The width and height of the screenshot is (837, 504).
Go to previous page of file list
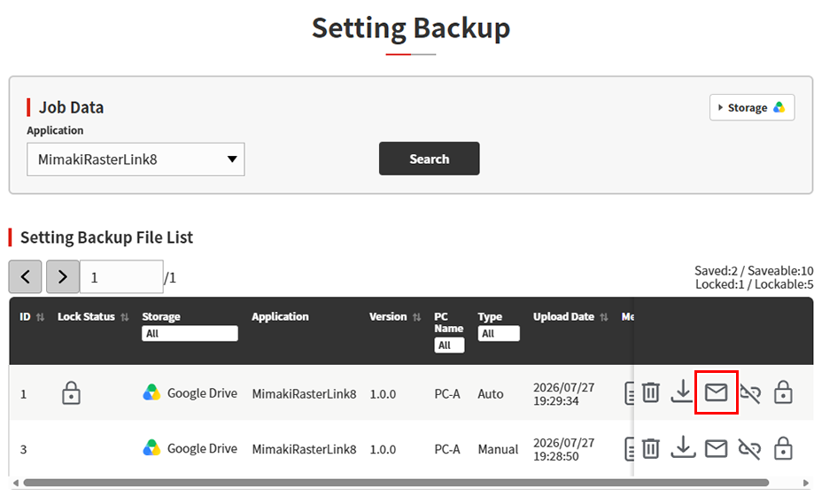pyautogui.click(x=25, y=276)
